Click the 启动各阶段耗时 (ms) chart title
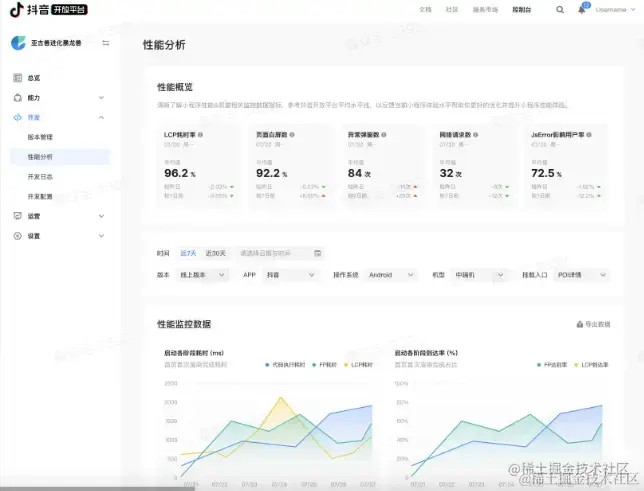This screenshot has height=491, width=644. 194,353
